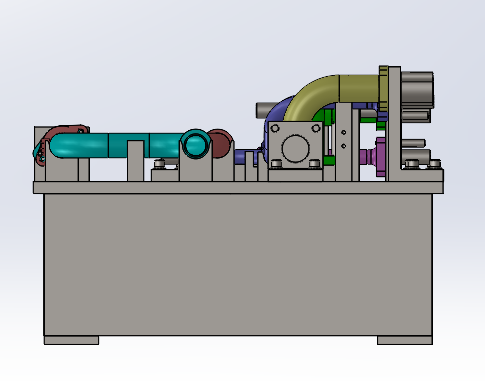Select the tall vertical gray bracket plate near the motor
485x381 pixels.
click(x=394, y=123)
